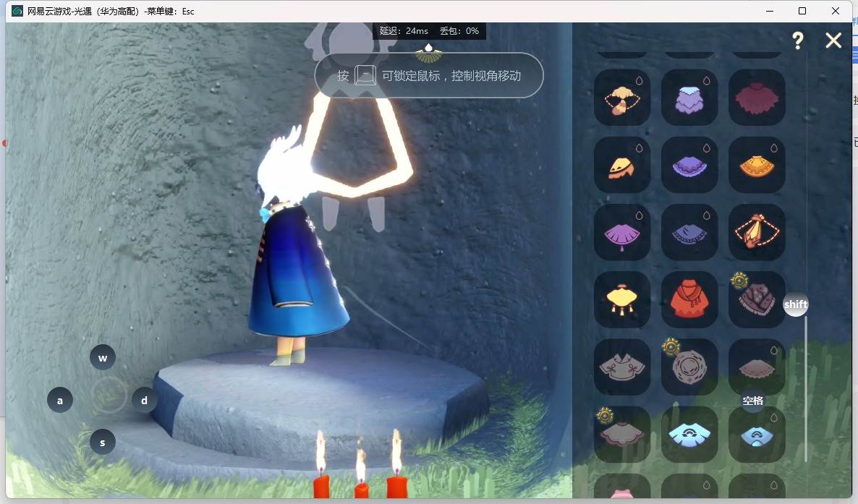Equip the grey-pink scalloped cape with gold badge
Image resolution: width=858 pixels, height=504 pixels.
pos(622,434)
